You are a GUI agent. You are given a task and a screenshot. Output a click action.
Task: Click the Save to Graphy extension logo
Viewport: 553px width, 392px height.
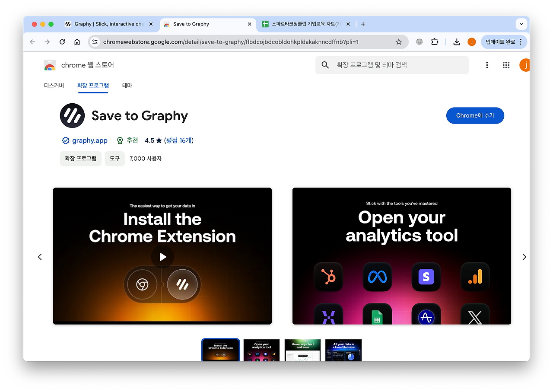coord(72,115)
